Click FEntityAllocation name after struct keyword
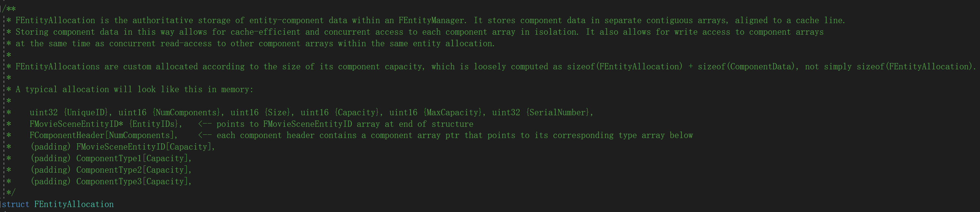Viewport: 980px width, 212px height. click(x=74, y=204)
